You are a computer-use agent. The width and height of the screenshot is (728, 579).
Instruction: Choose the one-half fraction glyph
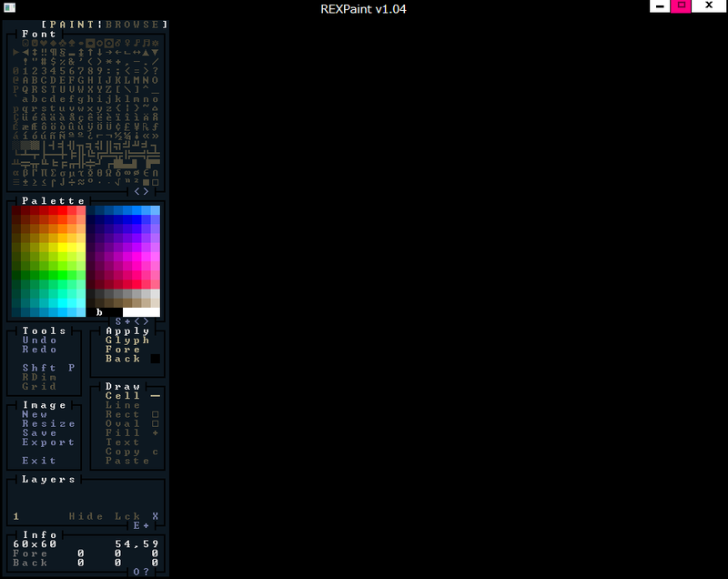pos(118,136)
